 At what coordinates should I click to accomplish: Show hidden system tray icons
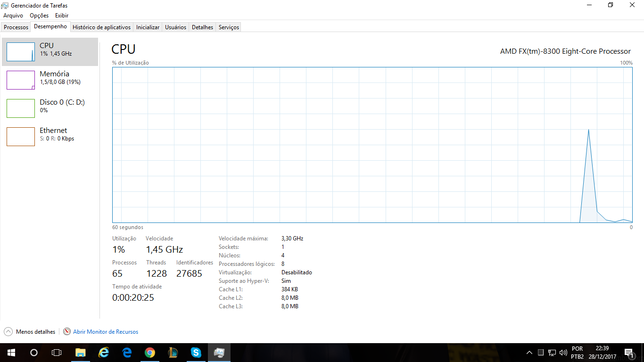529,353
